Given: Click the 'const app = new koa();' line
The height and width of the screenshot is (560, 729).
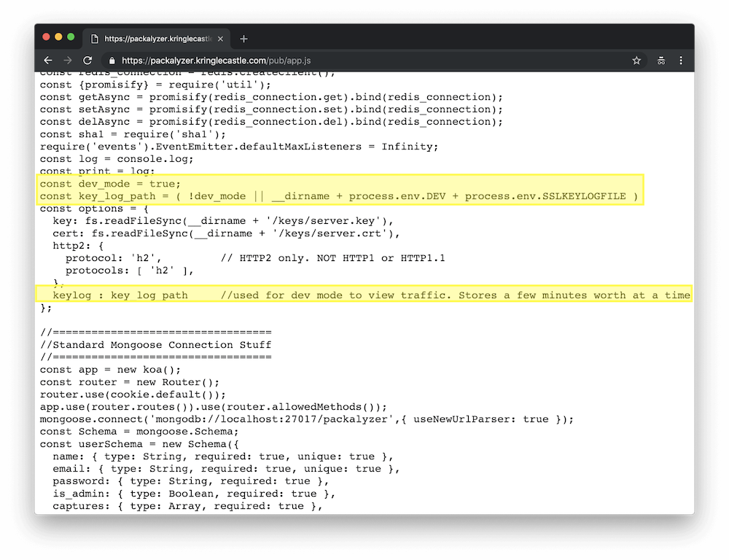Looking at the screenshot, I should coord(110,370).
